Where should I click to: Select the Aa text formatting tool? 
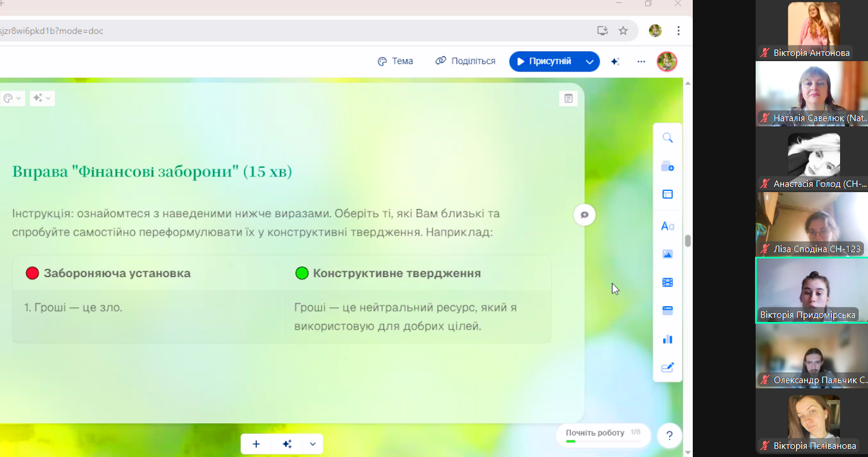(x=667, y=225)
